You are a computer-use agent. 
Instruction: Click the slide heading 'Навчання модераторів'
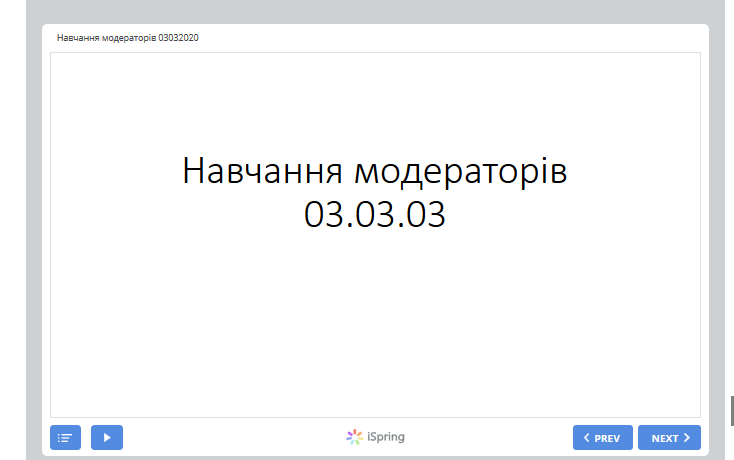click(374, 171)
